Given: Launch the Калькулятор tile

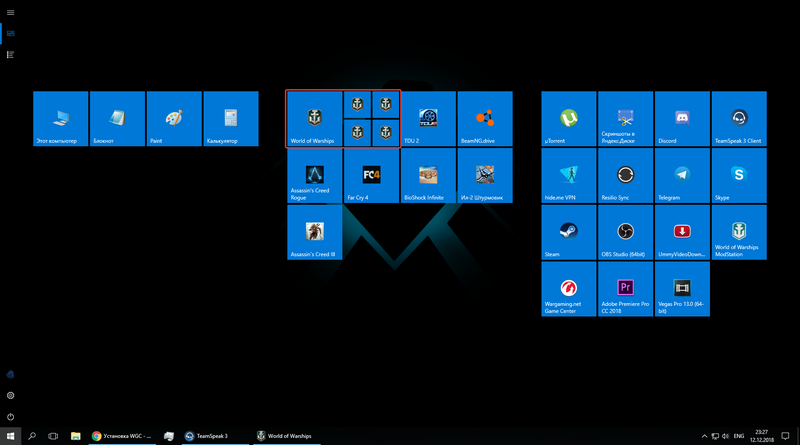Looking at the screenshot, I should click(231, 119).
